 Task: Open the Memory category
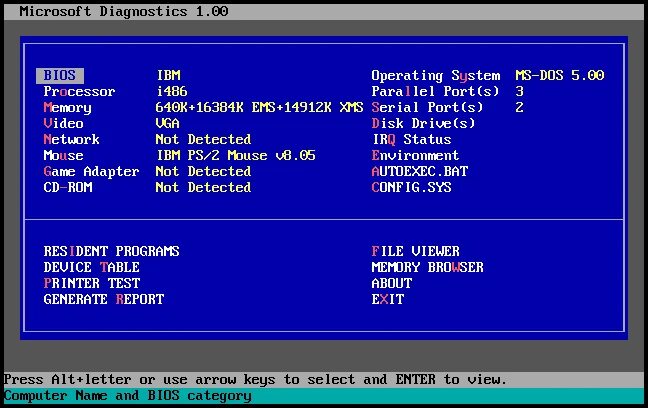click(67, 108)
